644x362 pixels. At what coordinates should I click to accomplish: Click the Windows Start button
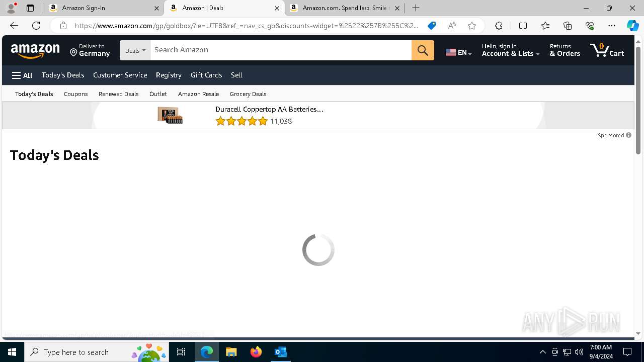pyautogui.click(x=12, y=352)
